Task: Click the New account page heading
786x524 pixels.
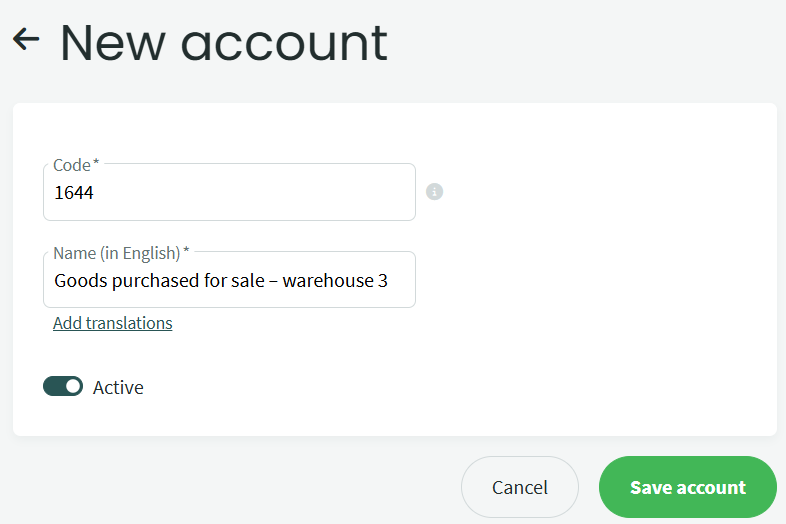Action: coord(223,42)
